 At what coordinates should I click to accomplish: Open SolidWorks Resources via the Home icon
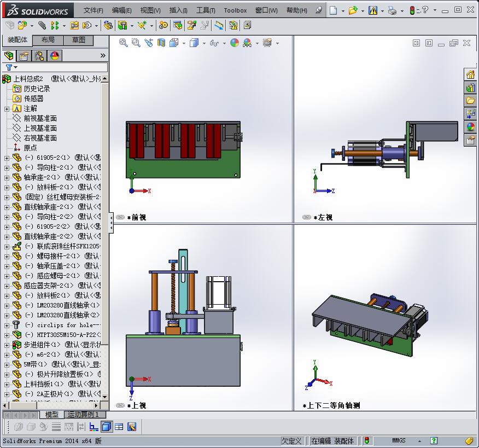coord(470,74)
